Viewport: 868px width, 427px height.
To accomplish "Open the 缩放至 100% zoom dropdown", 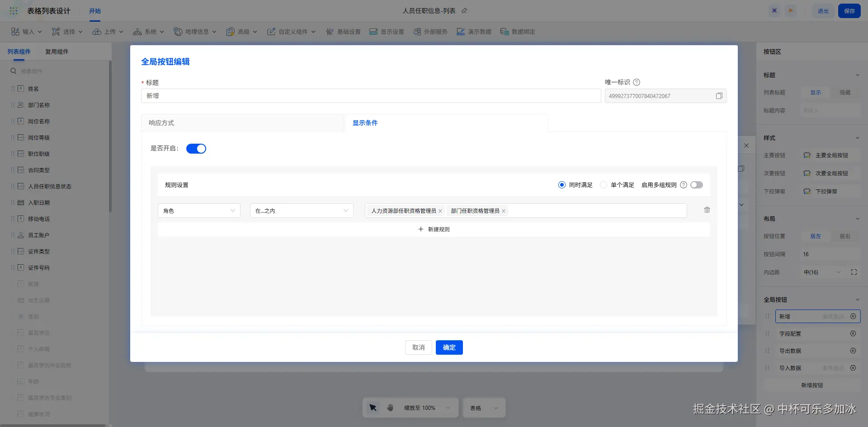I will tap(427, 408).
